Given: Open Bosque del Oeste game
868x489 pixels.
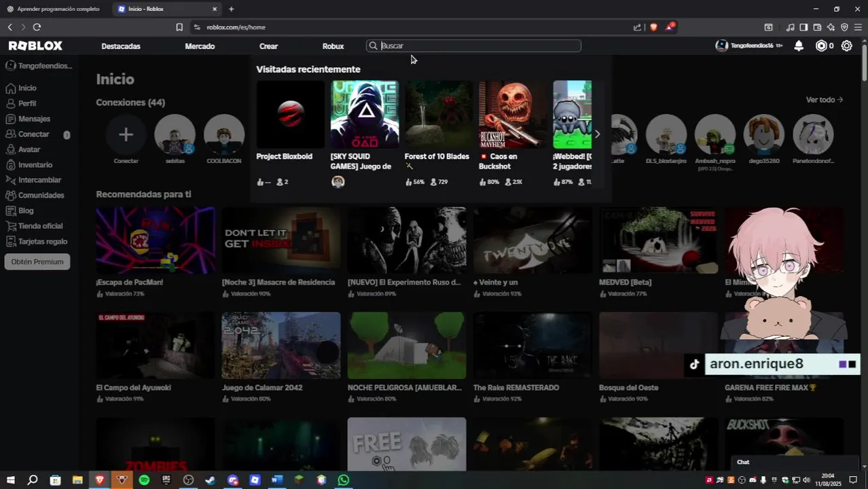Looking at the screenshot, I should point(658,346).
